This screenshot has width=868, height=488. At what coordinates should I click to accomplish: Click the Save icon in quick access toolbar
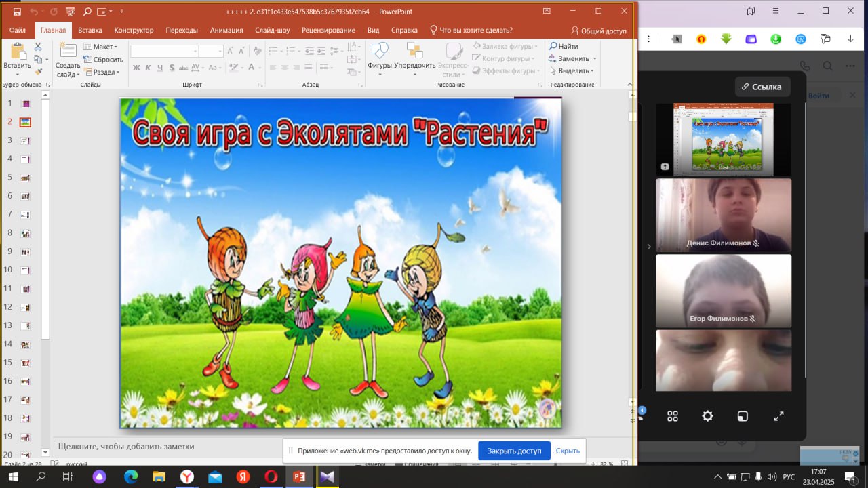coord(17,12)
